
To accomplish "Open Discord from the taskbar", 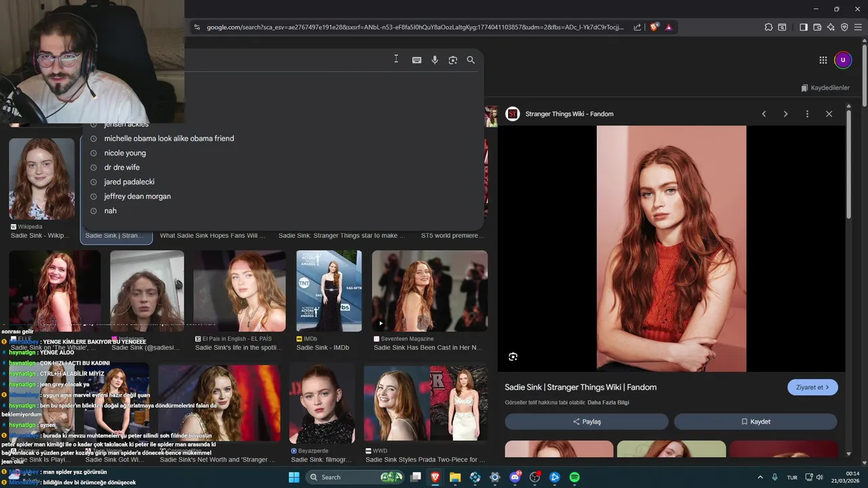I will (515, 477).
